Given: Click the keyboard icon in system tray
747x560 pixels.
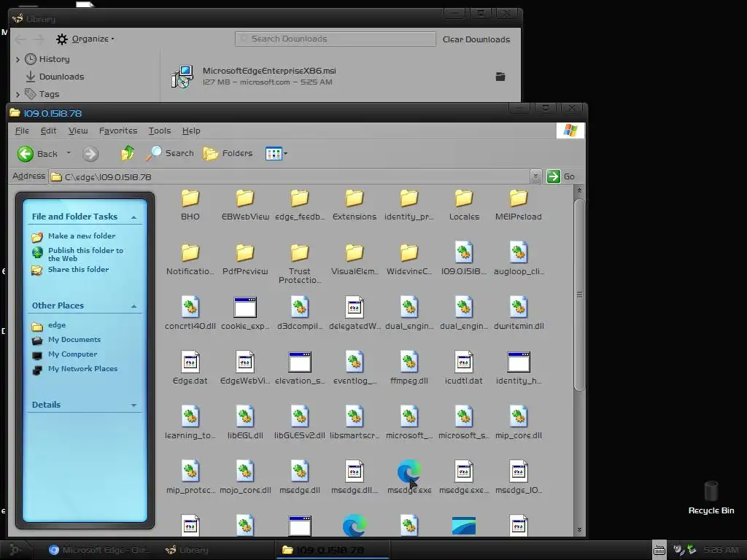Looking at the screenshot, I should pyautogui.click(x=659, y=550).
